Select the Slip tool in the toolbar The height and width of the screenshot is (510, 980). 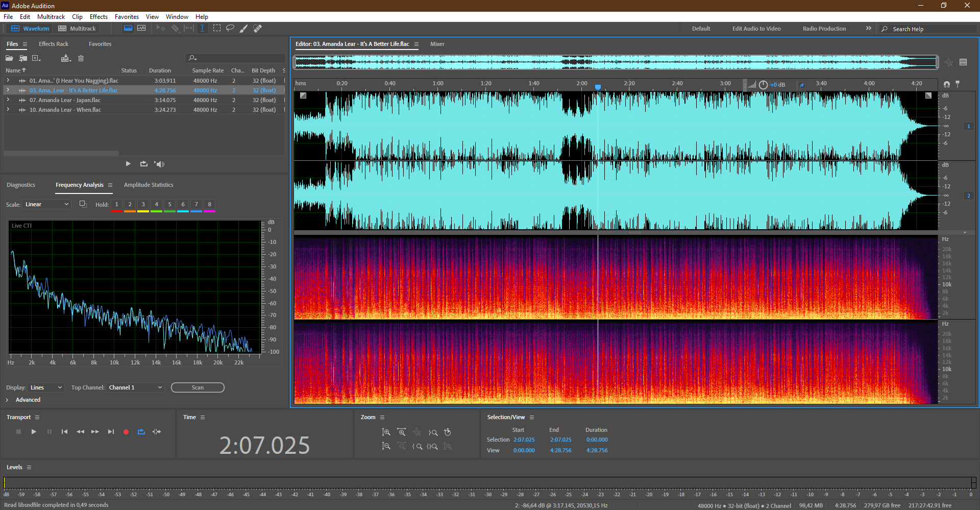point(189,29)
